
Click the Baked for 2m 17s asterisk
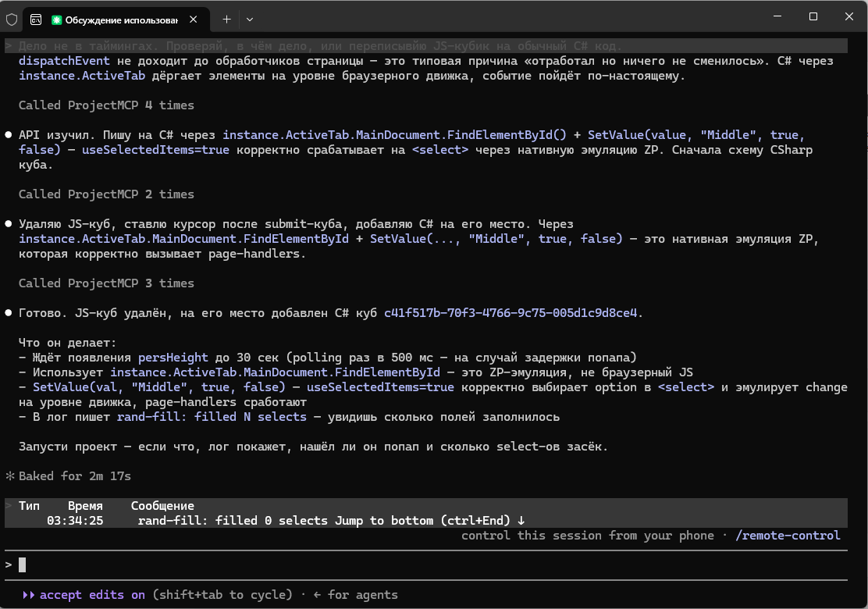9,476
